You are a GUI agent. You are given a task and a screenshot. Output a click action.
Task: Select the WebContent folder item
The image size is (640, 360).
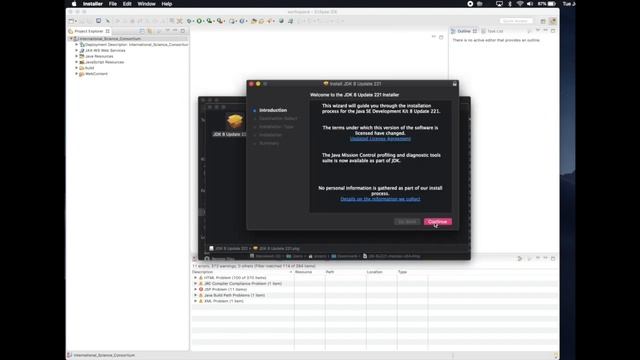pyautogui.click(x=96, y=74)
